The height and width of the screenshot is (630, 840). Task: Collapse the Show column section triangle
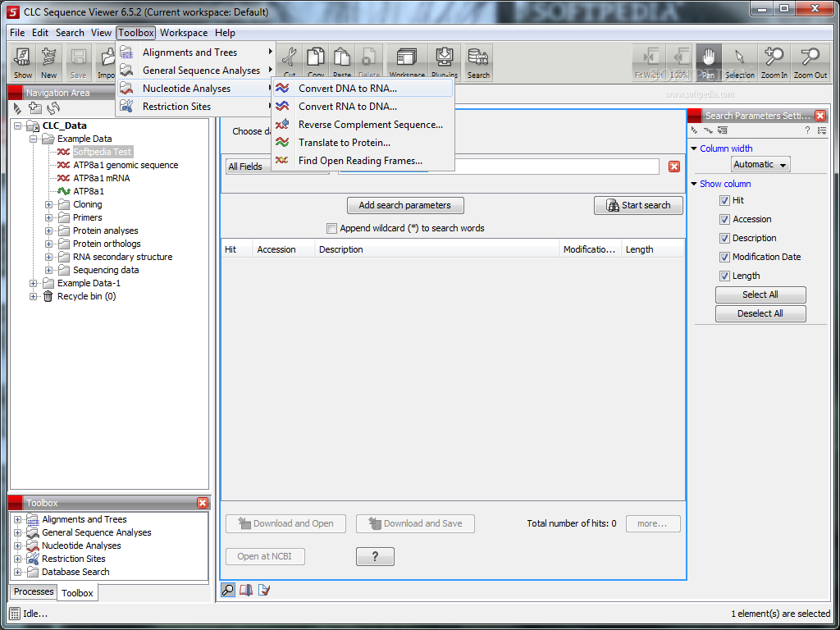[694, 184]
